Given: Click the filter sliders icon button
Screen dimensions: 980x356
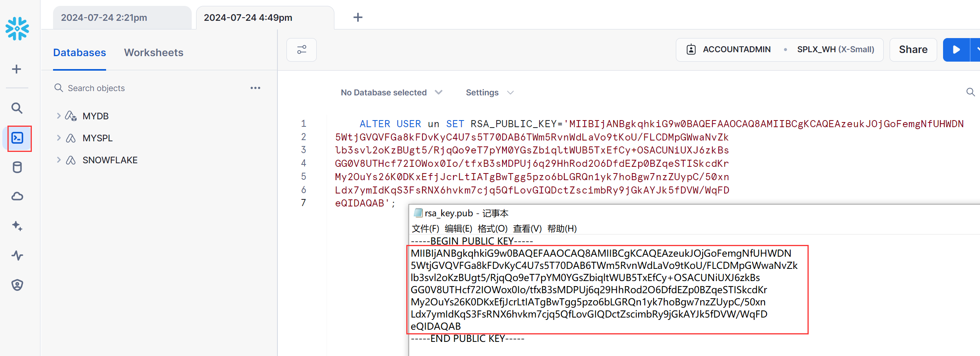Looking at the screenshot, I should point(301,50).
